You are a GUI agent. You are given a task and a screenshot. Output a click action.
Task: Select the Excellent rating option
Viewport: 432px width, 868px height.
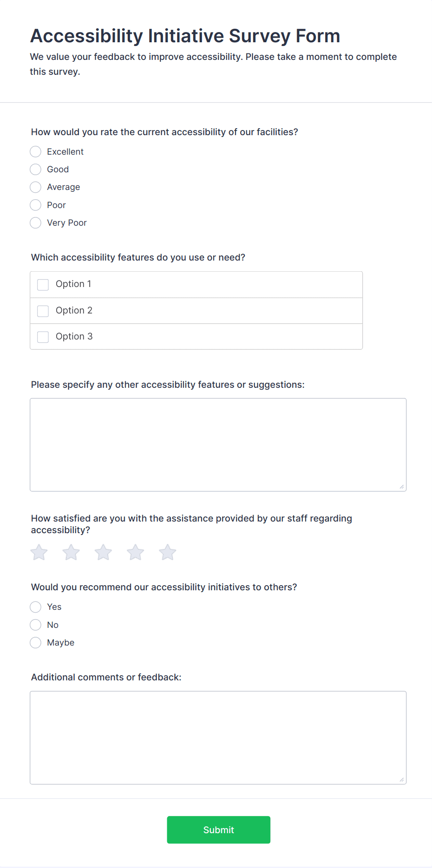[x=36, y=152]
